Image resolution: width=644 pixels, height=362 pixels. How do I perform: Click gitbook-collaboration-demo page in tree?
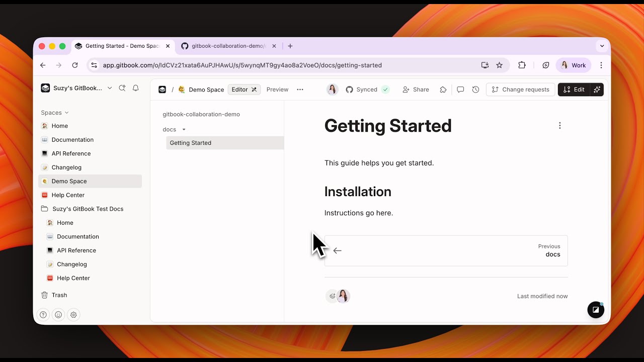tap(201, 114)
